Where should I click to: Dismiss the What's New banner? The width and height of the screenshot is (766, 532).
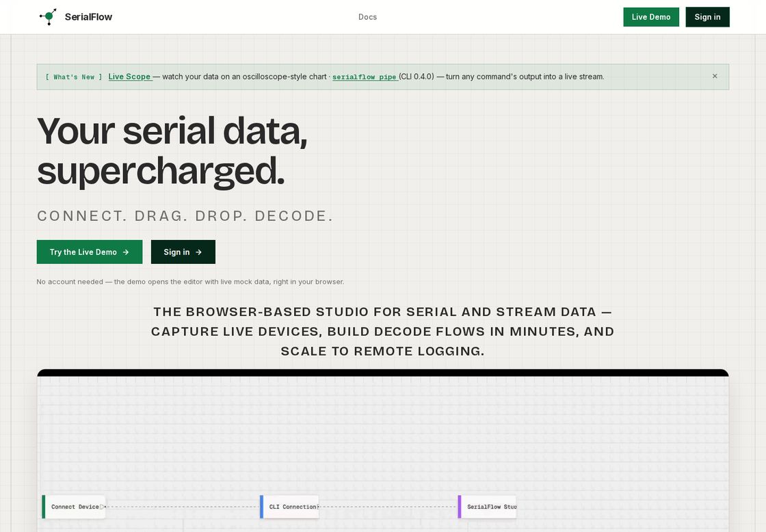(715, 76)
